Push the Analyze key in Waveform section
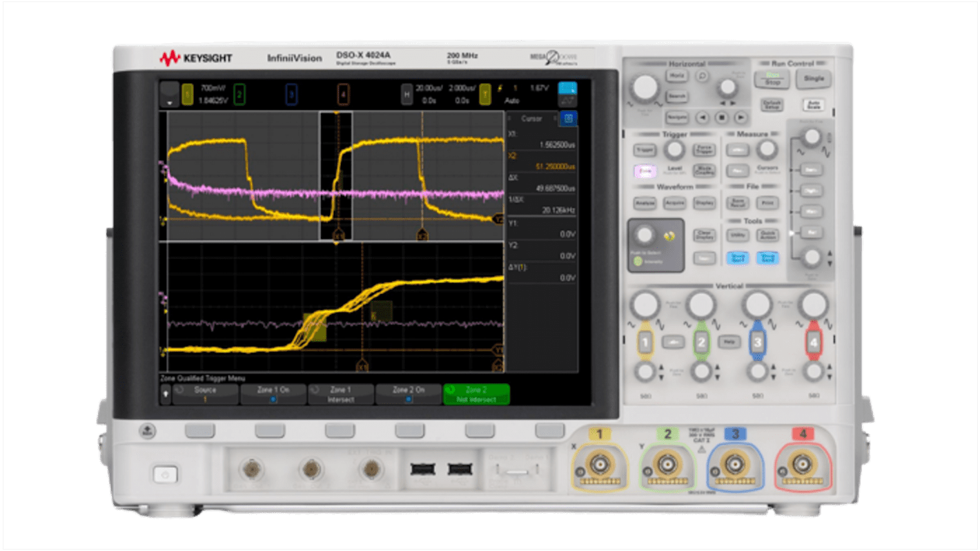Viewport: 980px width, 551px height. pos(645,203)
